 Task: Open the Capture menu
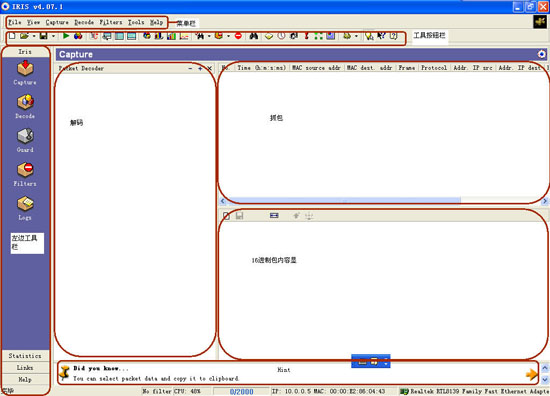click(57, 22)
